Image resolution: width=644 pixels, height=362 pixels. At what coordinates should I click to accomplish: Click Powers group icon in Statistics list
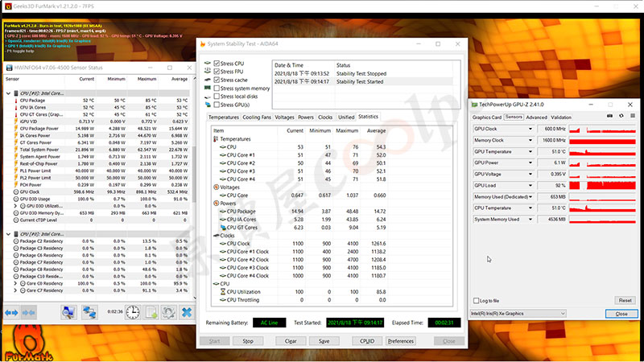pyautogui.click(x=216, y=204)
